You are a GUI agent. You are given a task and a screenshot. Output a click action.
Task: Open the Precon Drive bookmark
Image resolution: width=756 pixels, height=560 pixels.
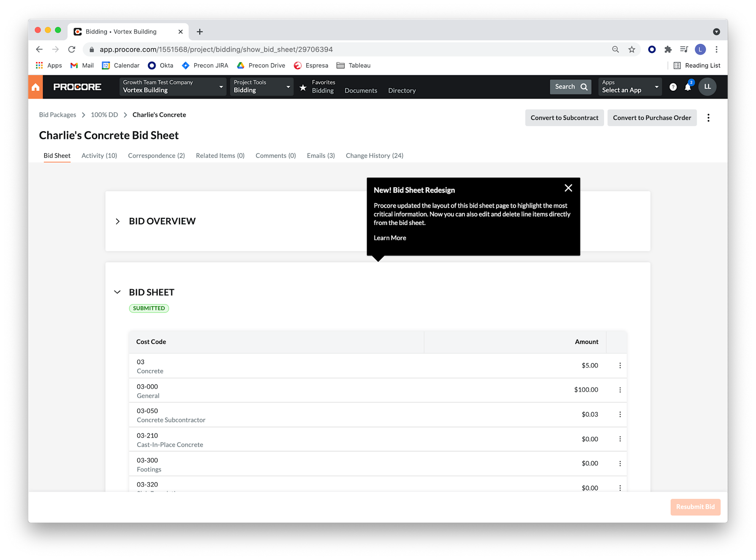pyautogui.click(x=261, y=65)
